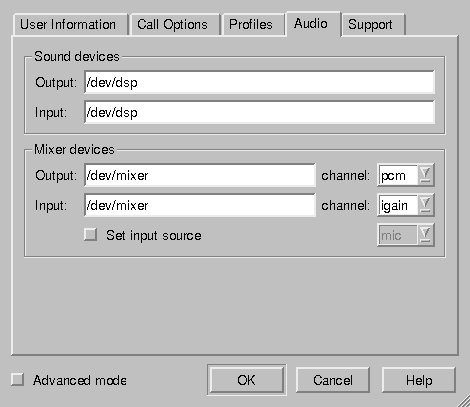Screen dimensions: 470x407
Task: Click the Sound devices Input field
Action: [259, 112]
